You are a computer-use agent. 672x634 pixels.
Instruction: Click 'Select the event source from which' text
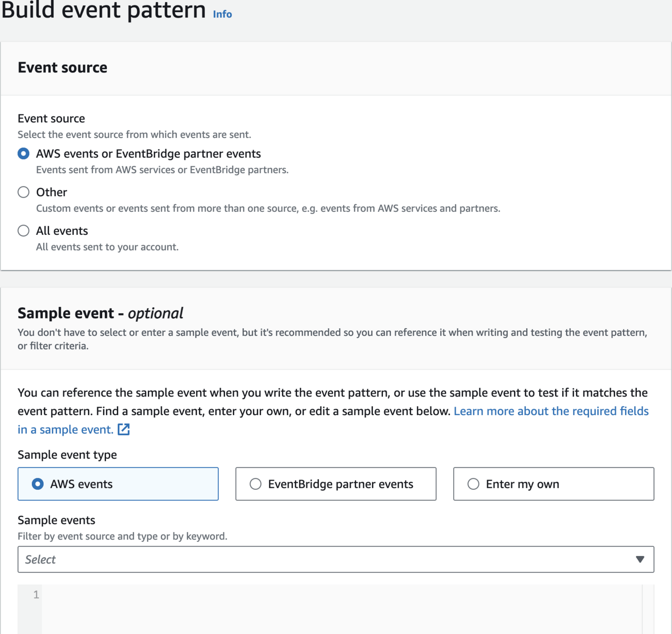134,135
